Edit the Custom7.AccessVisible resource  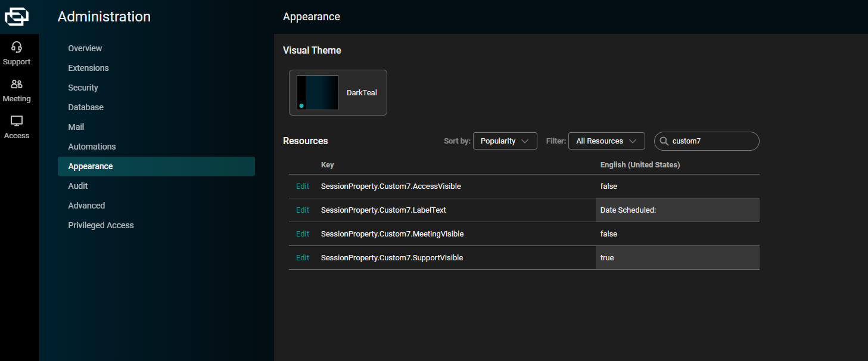tap(303, 186)
